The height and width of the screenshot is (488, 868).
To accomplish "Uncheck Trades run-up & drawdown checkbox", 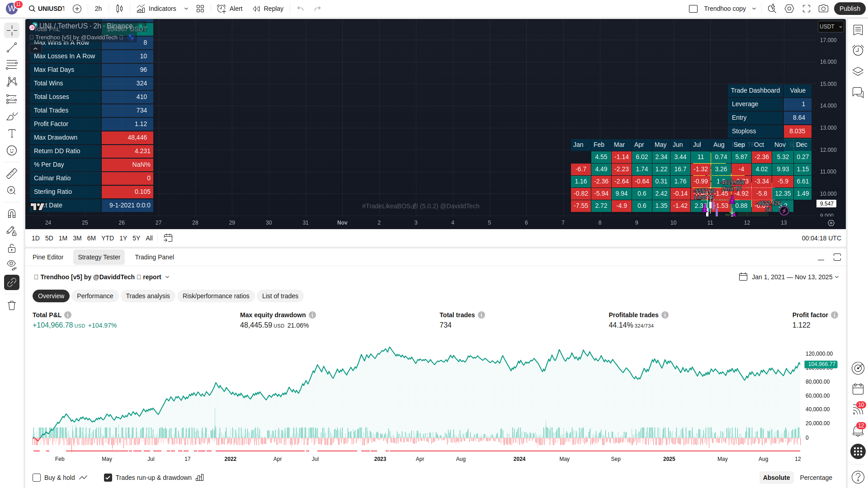I will pos(108,478).
